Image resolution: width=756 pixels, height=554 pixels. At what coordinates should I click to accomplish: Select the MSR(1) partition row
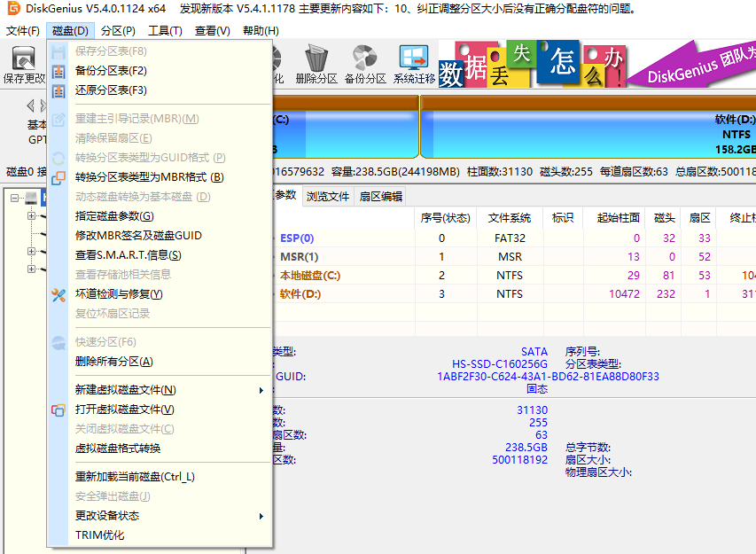tap(299, 257)
